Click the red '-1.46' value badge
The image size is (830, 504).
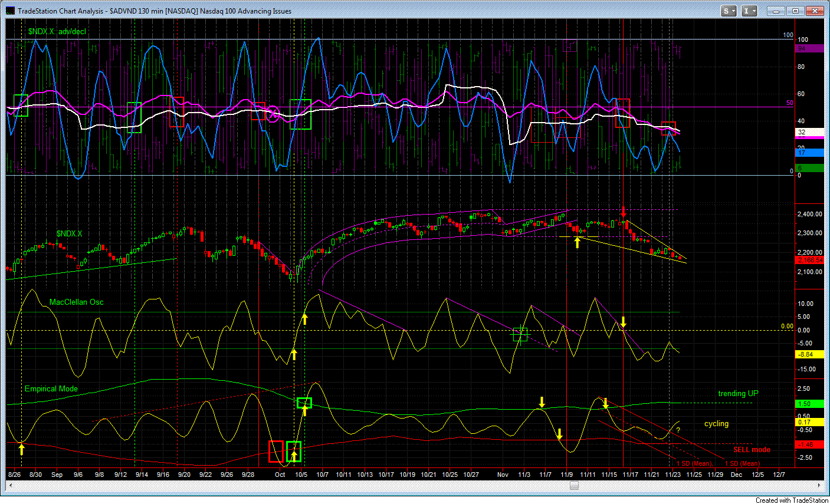click(x=809, y=444)
